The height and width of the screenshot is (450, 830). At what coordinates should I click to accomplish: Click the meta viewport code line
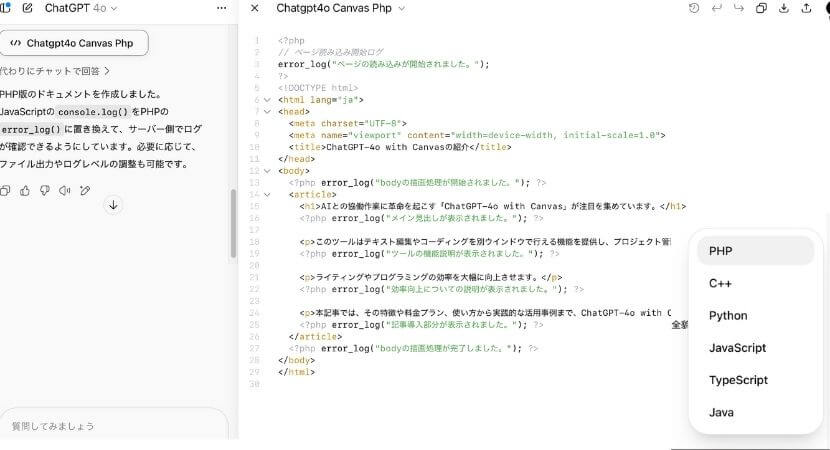coord(477,136)
